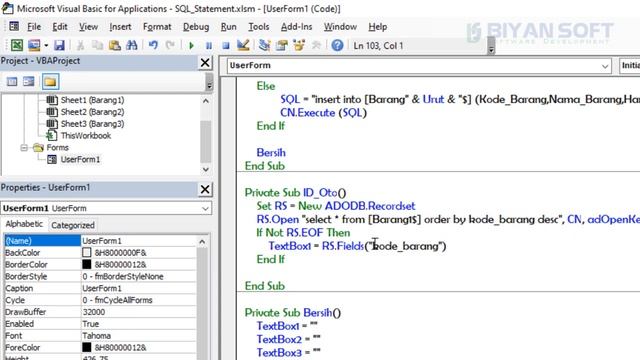640x360 pixels.
Task: Click the ForeColor black color swatch
Action: 87,347
